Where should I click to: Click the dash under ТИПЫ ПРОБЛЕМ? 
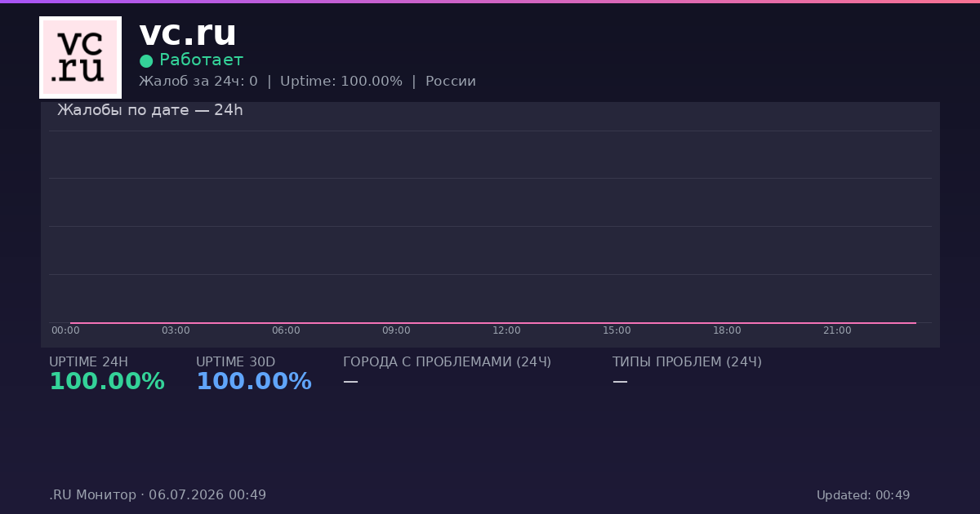[x=620, y=381]
